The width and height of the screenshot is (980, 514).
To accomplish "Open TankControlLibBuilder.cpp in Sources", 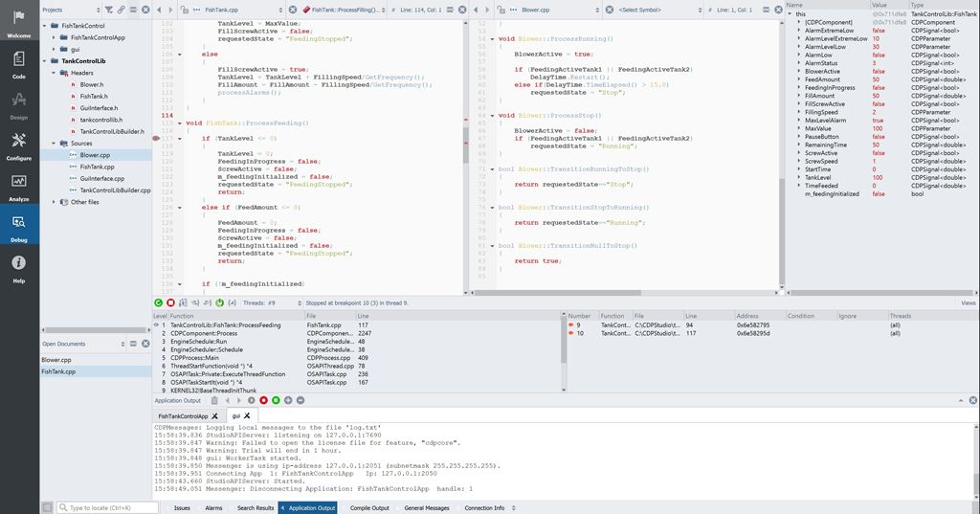I will [115, 190].
